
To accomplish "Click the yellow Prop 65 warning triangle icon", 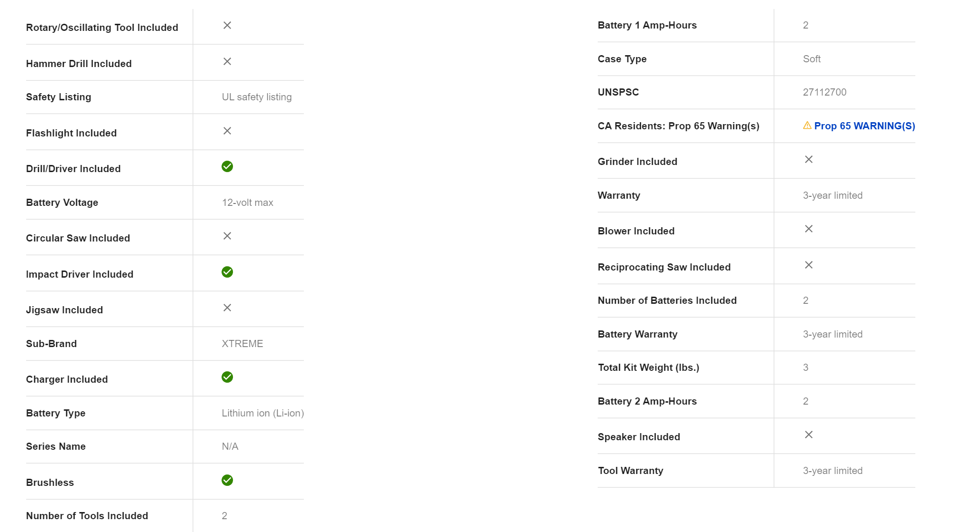I will click(807, 126).
